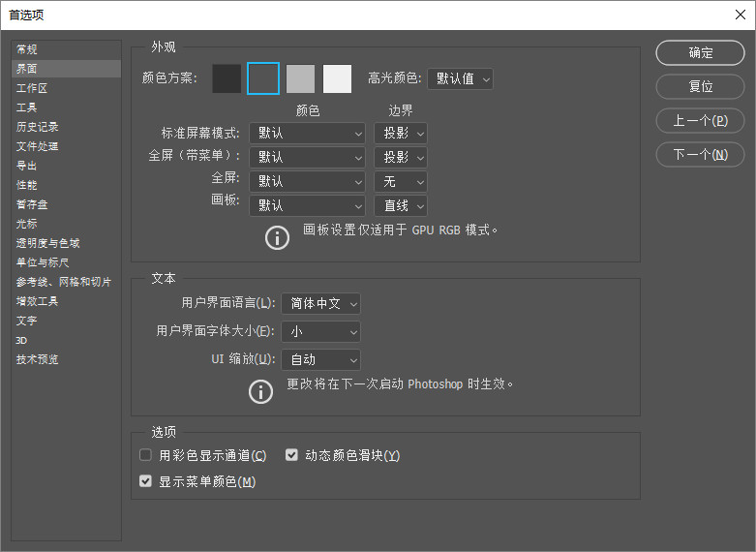
Task: Click 复位 button
Action: coord(700,86)
